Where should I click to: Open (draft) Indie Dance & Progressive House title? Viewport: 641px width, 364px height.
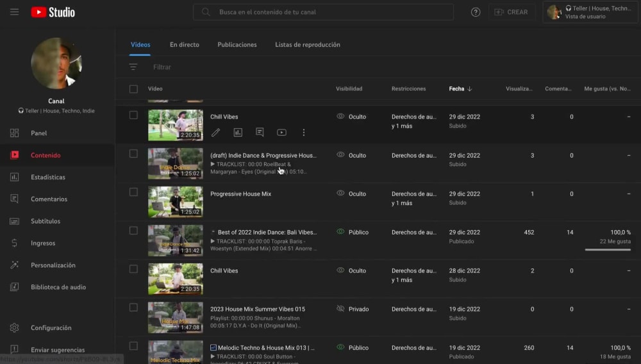pyautogui.click(x=263, y=156)
